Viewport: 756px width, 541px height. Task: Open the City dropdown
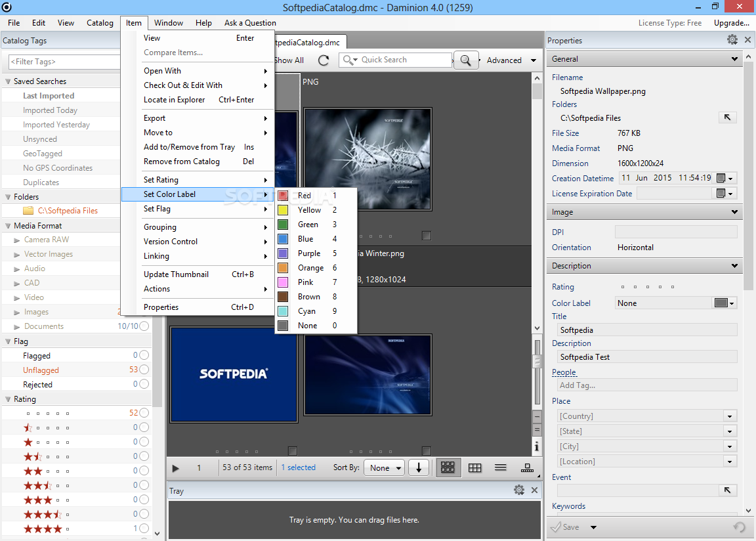coord(730,446)
